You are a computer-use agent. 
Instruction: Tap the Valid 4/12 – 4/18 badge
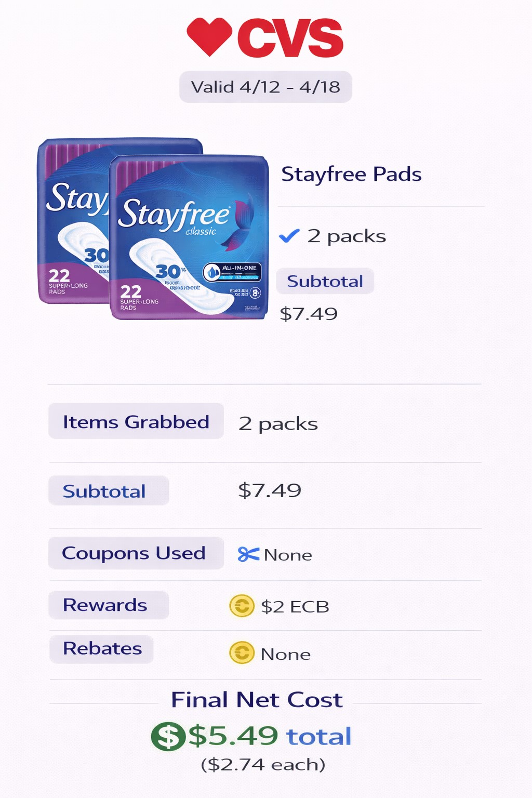point(265,87)
